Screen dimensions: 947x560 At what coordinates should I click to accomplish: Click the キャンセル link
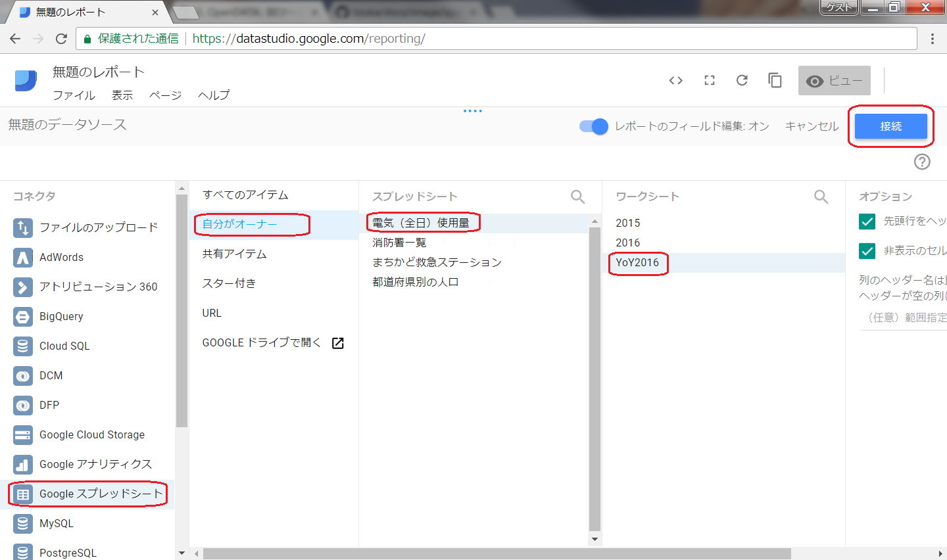coord(812,126)
